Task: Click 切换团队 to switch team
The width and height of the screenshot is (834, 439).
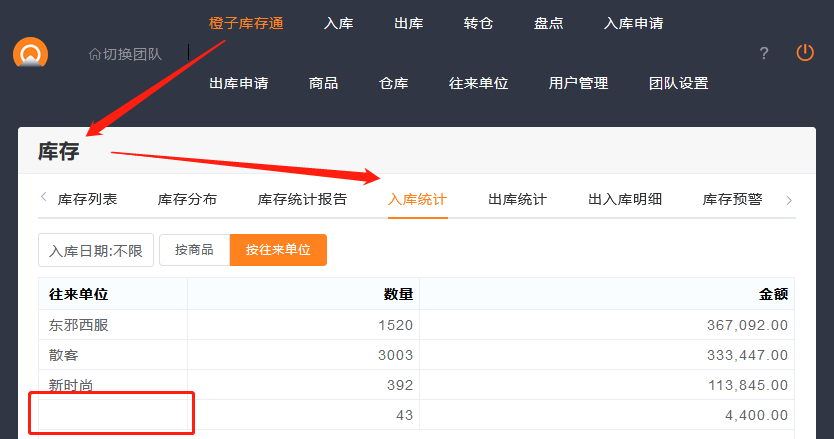Action: tap(125, 54)
